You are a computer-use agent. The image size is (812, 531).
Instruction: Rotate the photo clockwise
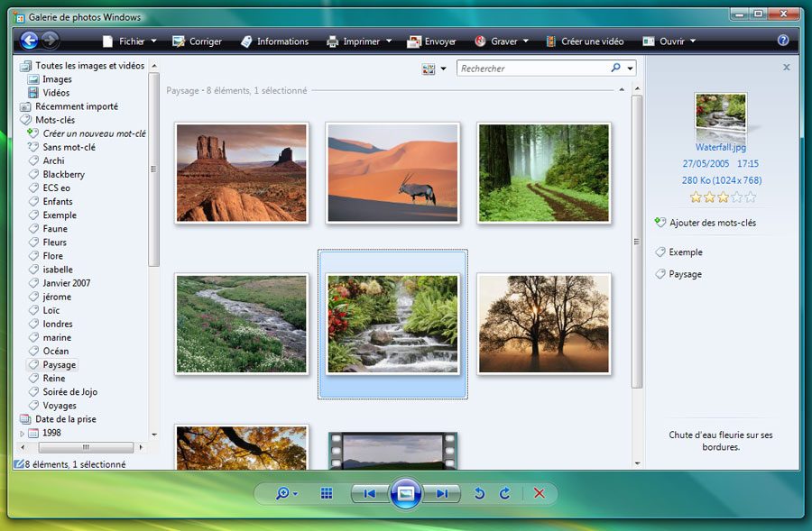[505, 493]
